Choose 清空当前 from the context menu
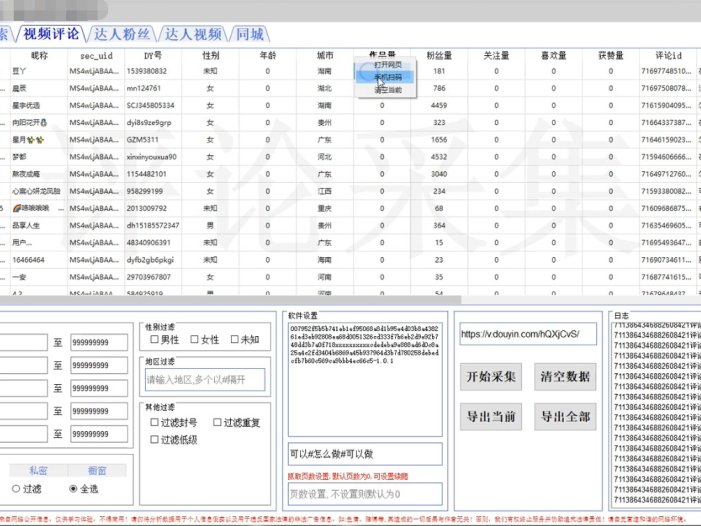This screenshot has width=701, height=526. coord(388,90)
